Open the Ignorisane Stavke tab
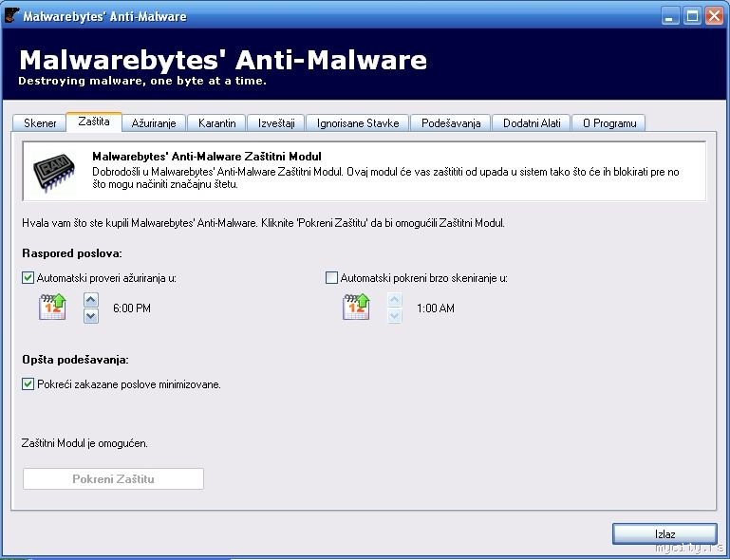This screenshot has width=730, height=560. click(358, 123)
